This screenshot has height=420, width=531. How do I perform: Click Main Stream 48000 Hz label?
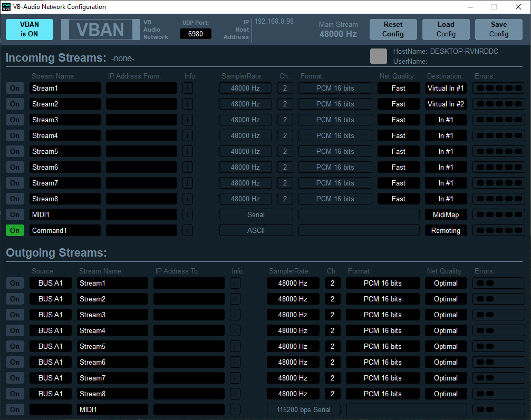click(339, 29)
